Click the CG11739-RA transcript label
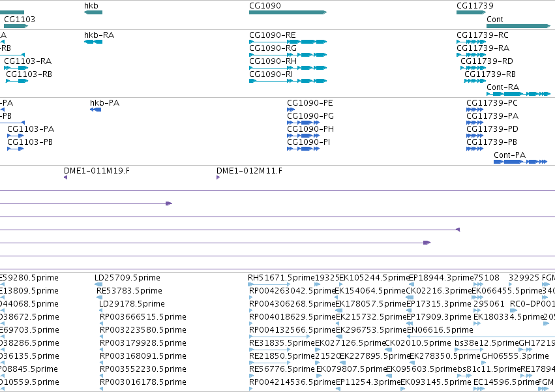555x392 pixels. [x=483, y=48]
